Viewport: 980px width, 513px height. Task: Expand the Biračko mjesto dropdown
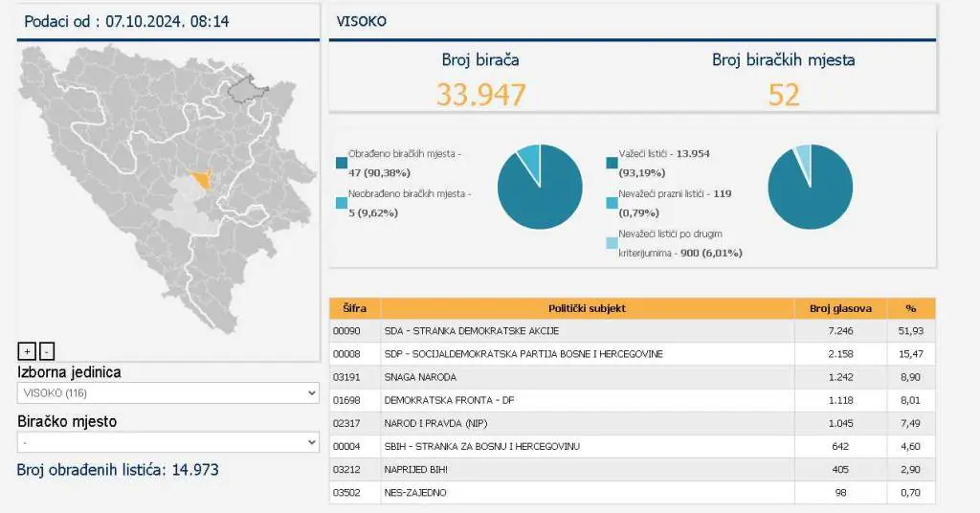pos(167,442)
